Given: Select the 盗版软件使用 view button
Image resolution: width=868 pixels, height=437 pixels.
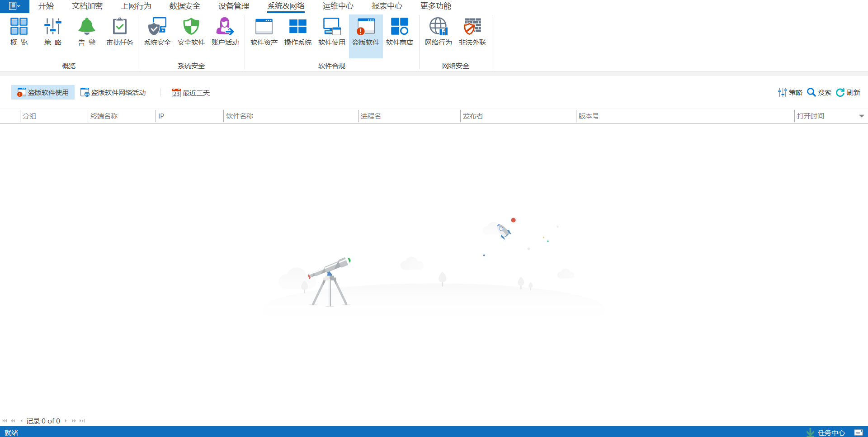Looking at the screenshot, I should pyautogui.click(x=43, y=92).
